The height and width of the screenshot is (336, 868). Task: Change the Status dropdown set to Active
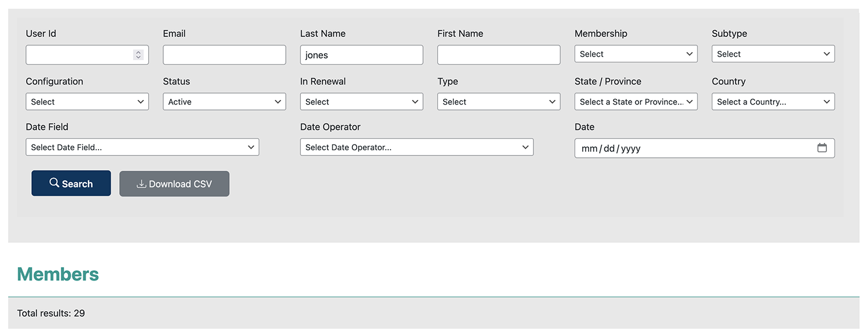point(224,102)
